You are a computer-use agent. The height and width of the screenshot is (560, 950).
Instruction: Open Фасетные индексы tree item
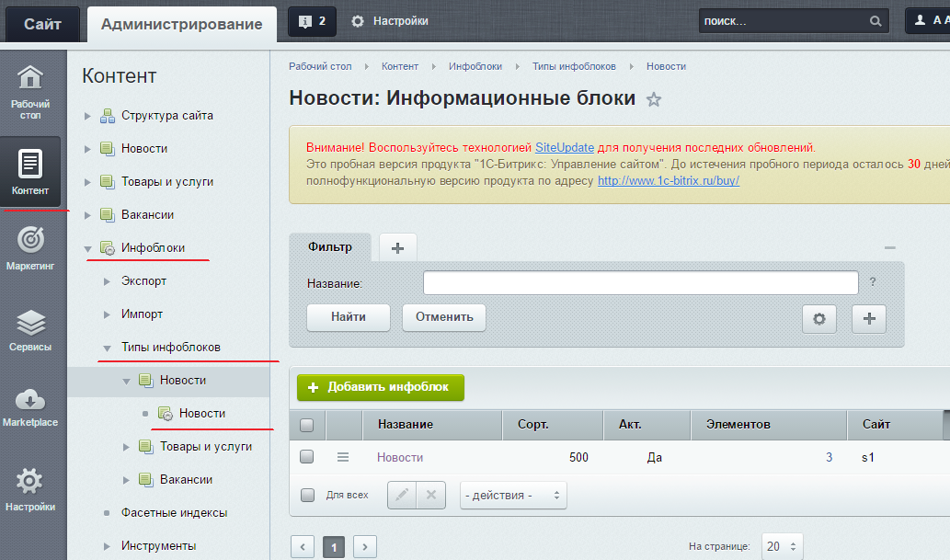point(174,513)
